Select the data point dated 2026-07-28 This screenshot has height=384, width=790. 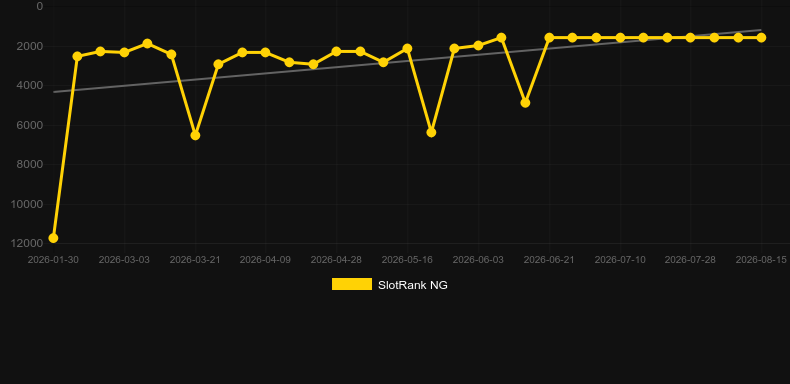click(690, 37)
